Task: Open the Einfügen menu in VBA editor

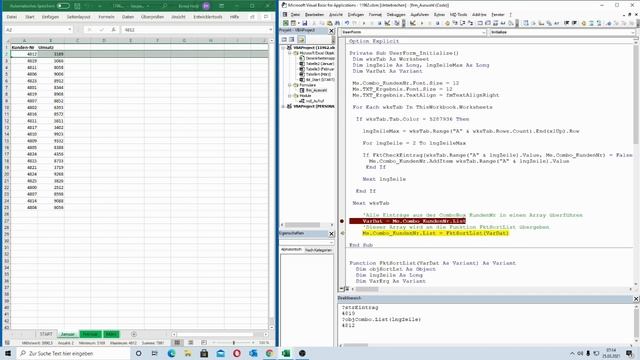Action: (356, 15)
